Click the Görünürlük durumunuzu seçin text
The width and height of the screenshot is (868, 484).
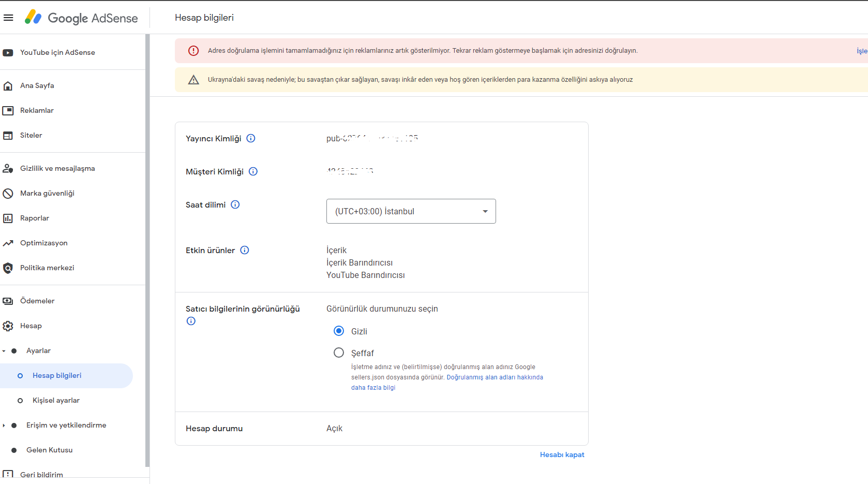(x=382, y=309)
